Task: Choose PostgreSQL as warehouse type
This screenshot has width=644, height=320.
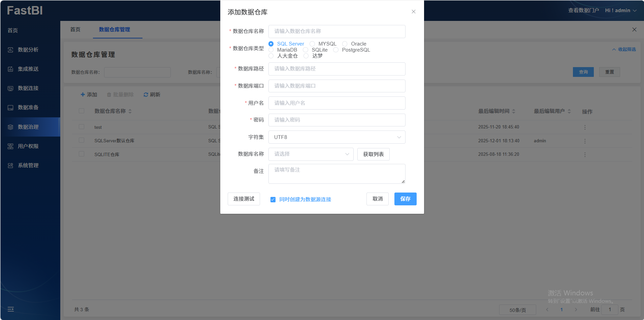Action: 336,50
